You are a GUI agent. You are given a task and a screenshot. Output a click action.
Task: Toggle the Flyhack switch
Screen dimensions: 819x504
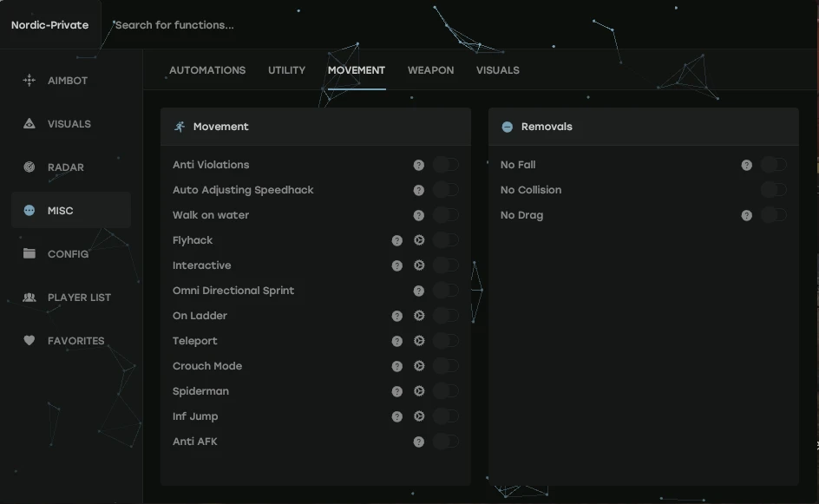pos(446,239)
